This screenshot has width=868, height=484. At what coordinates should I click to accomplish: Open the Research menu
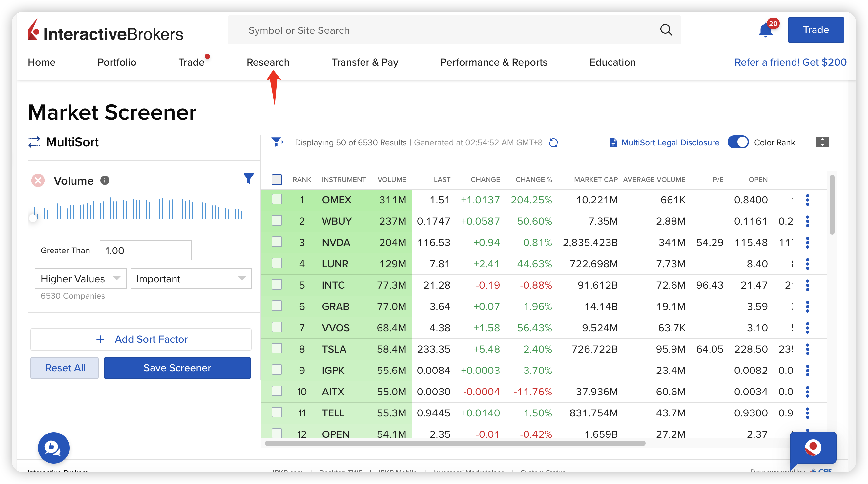268,62
